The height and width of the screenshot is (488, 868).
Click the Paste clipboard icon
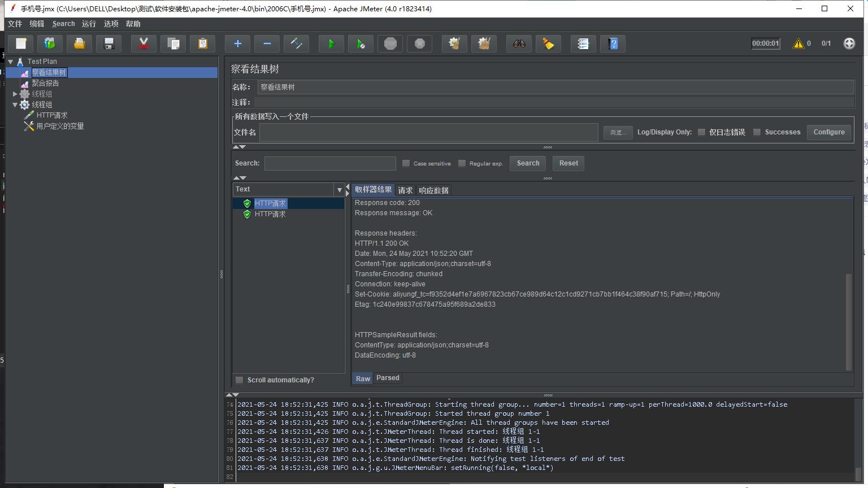(x=202, y=43)
